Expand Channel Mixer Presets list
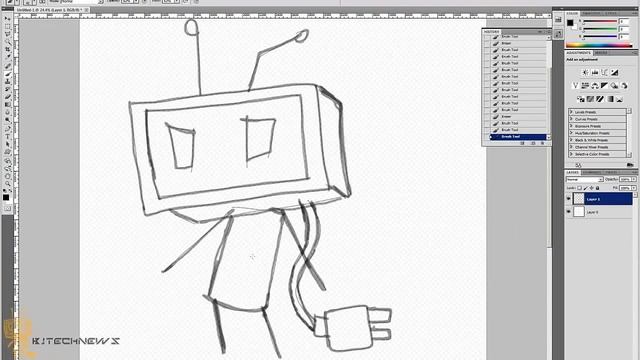Image resolution: width=640 pixels, height=360 pixels. [571, 147]
